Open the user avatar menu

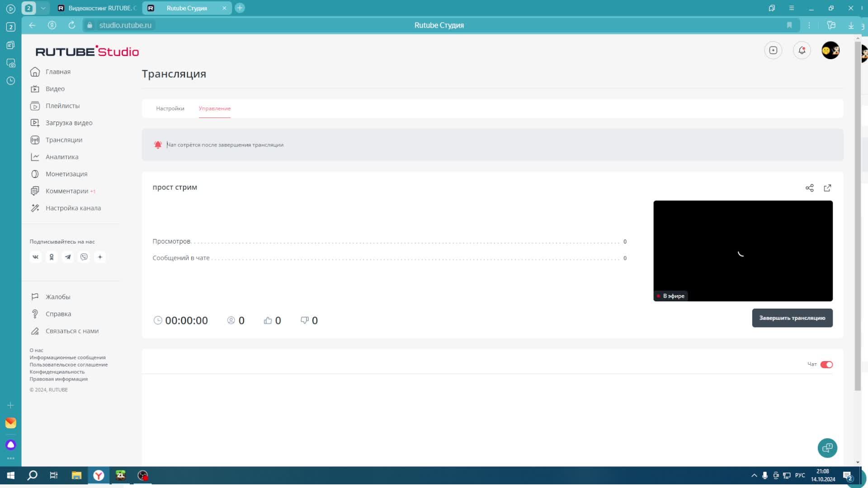830,50
